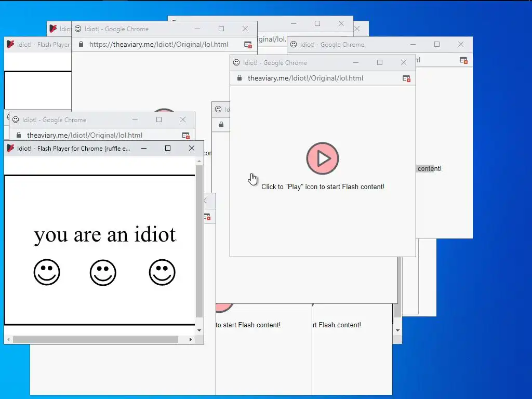Viewport: 532px width, 399px height.
Task: Close the rightmost Chrome window
Action: [460, 45]
